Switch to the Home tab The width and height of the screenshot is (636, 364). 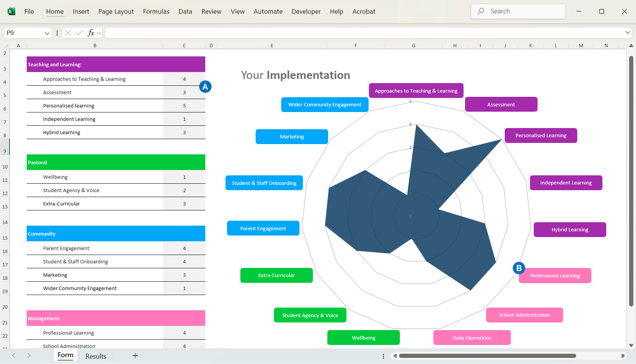click(55, 11)
